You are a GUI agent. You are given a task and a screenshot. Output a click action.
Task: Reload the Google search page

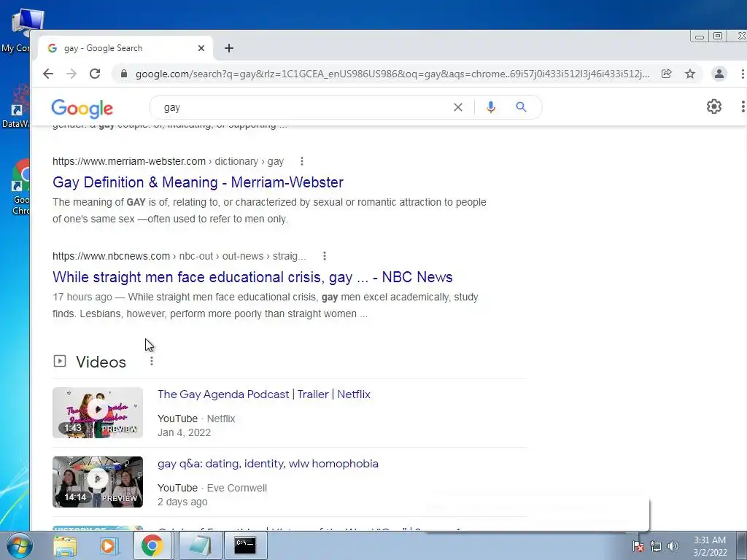[x=95, y=74]
